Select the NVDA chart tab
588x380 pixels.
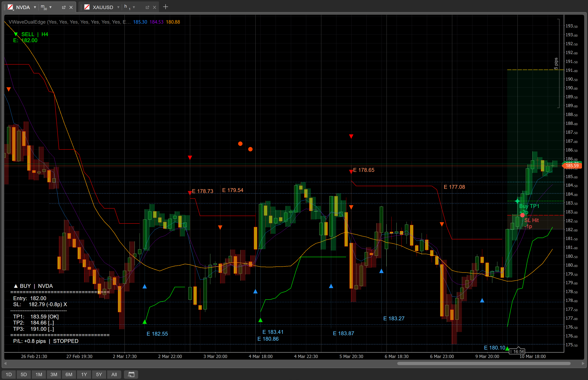[23, 7]
